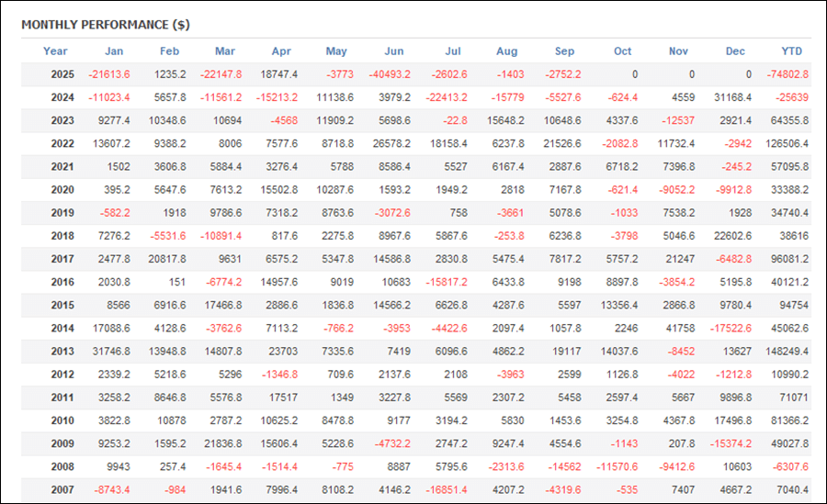Click the Mar column header
Viewport: 827px width, 504px height.
pos(224,51)
